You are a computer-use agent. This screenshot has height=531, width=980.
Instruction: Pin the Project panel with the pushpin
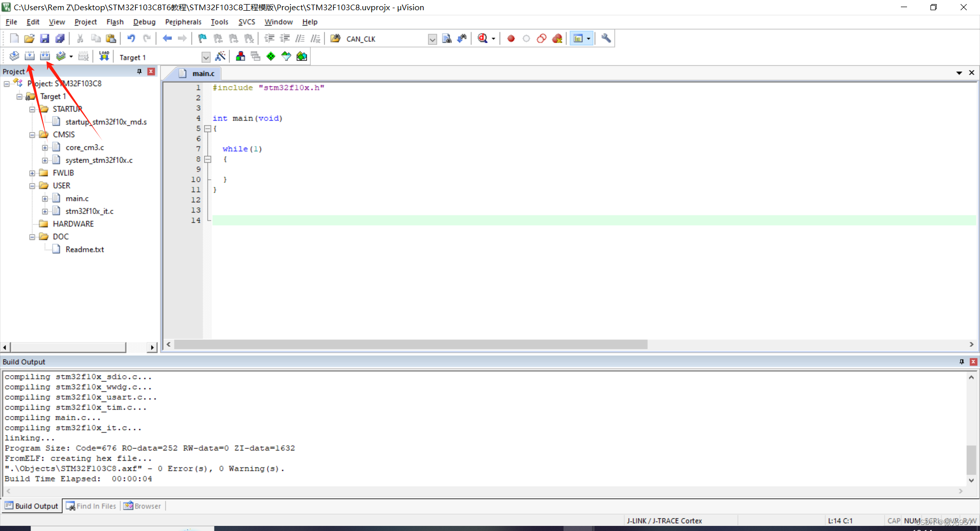pos(139,71)
